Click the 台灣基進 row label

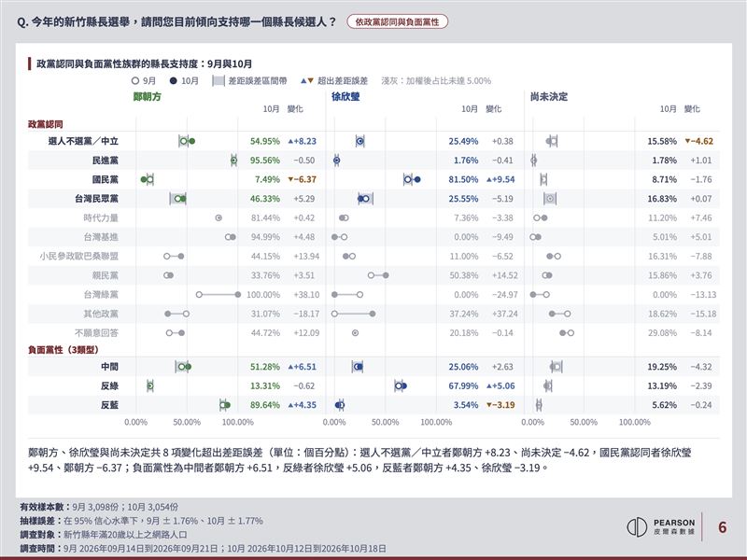pos(101,237)
